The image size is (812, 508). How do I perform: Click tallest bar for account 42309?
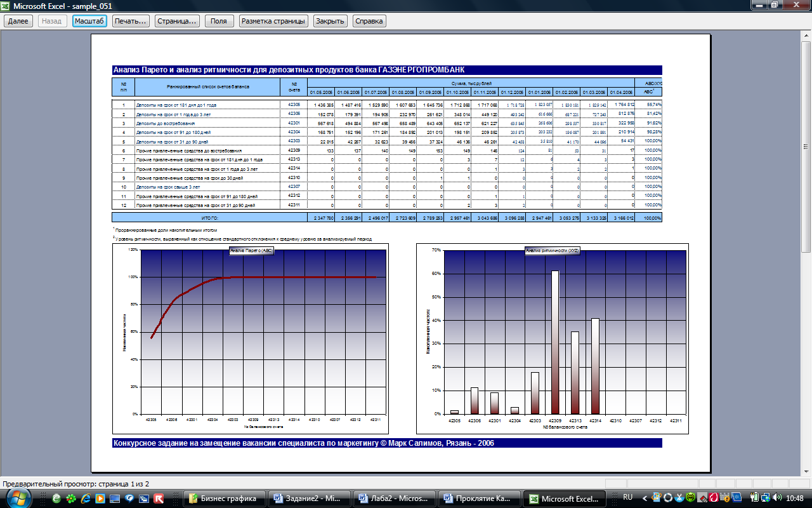point(555,342)
